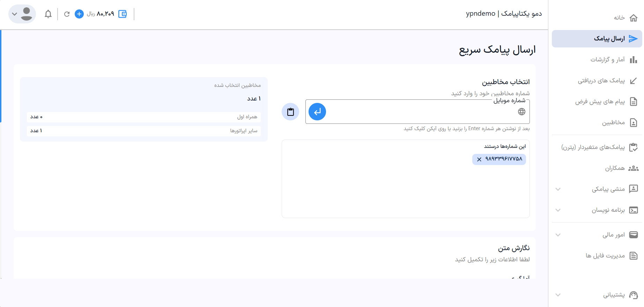
Task: Open آمار و گزارشات in the sidebar
Action: point(613,60)
